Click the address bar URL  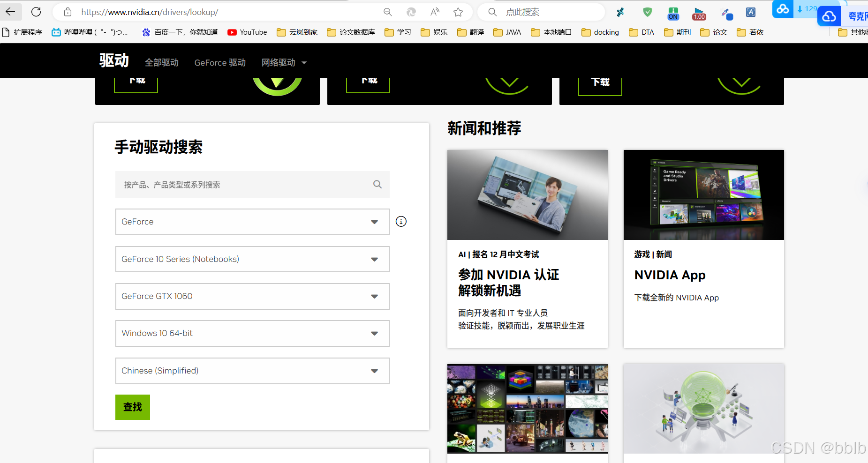click(150, 12)
